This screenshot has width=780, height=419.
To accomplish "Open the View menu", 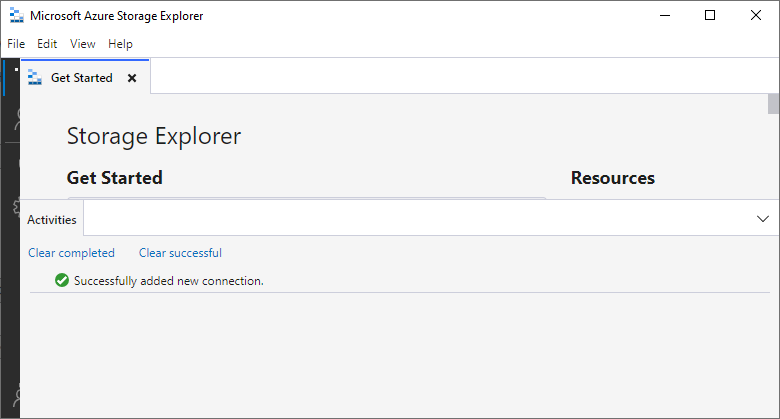I will pos(83,44).
